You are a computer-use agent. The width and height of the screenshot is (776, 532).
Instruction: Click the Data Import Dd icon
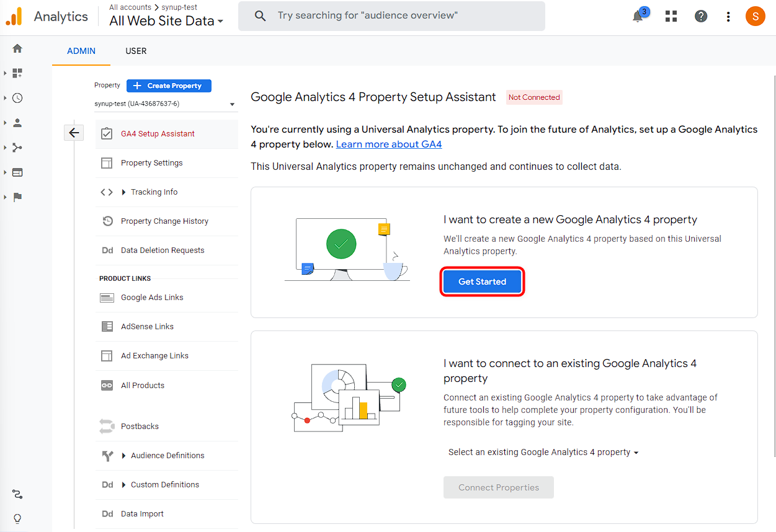[107, 514]
